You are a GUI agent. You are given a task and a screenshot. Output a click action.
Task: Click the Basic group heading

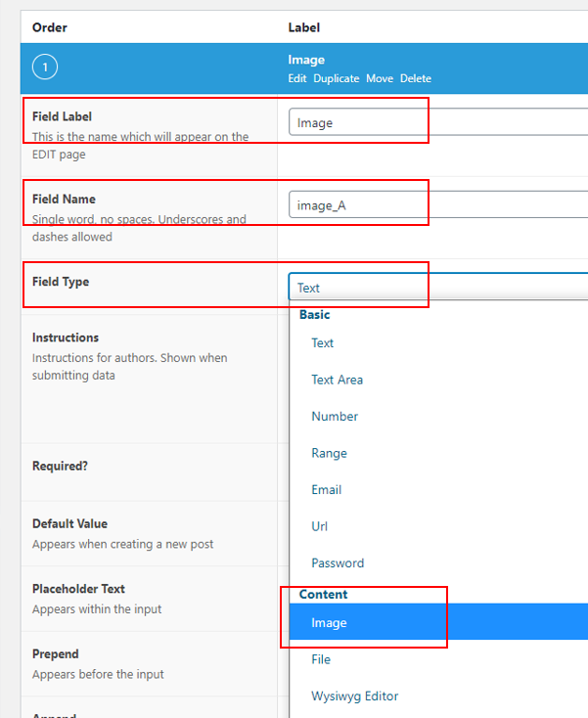(x=315, y=315)
